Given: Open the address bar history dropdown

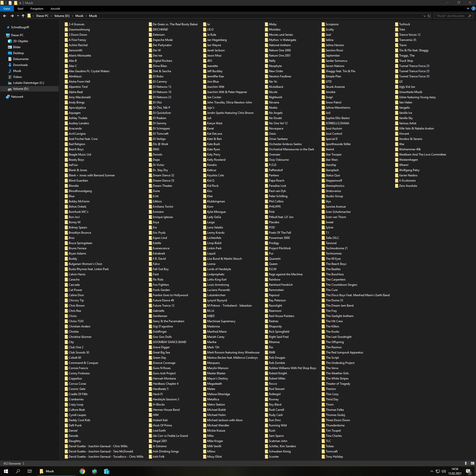Looking at the screenshot, I should point(424,16).
